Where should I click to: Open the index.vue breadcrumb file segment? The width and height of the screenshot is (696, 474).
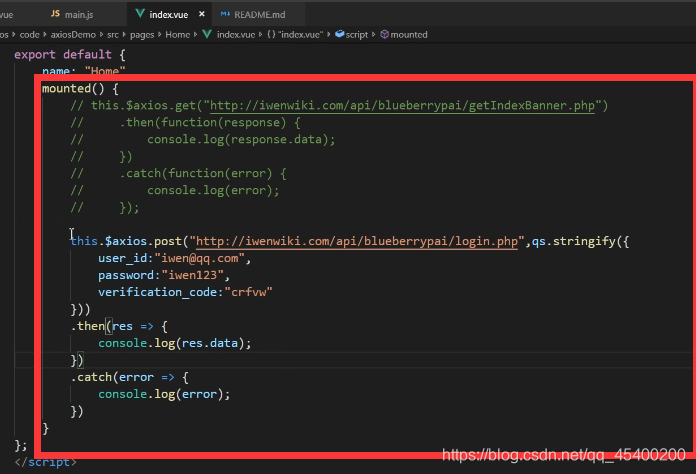[x=236, y=35]
